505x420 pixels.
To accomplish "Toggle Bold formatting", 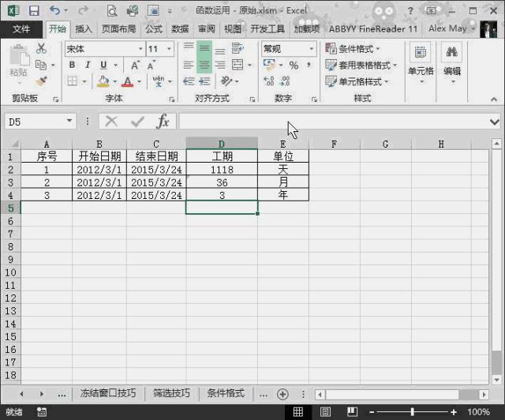I will click(x=72, y=65).
